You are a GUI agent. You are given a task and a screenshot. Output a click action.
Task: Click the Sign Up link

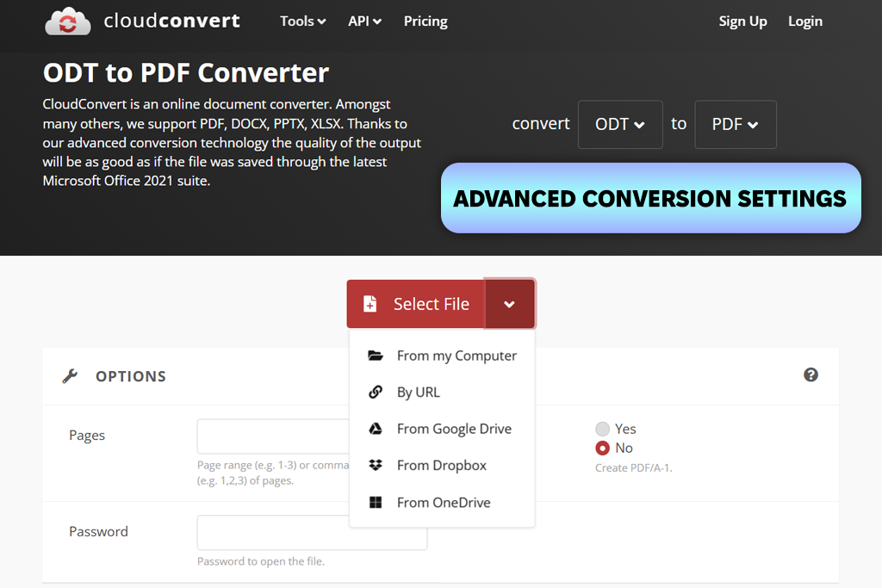point(742,22)
